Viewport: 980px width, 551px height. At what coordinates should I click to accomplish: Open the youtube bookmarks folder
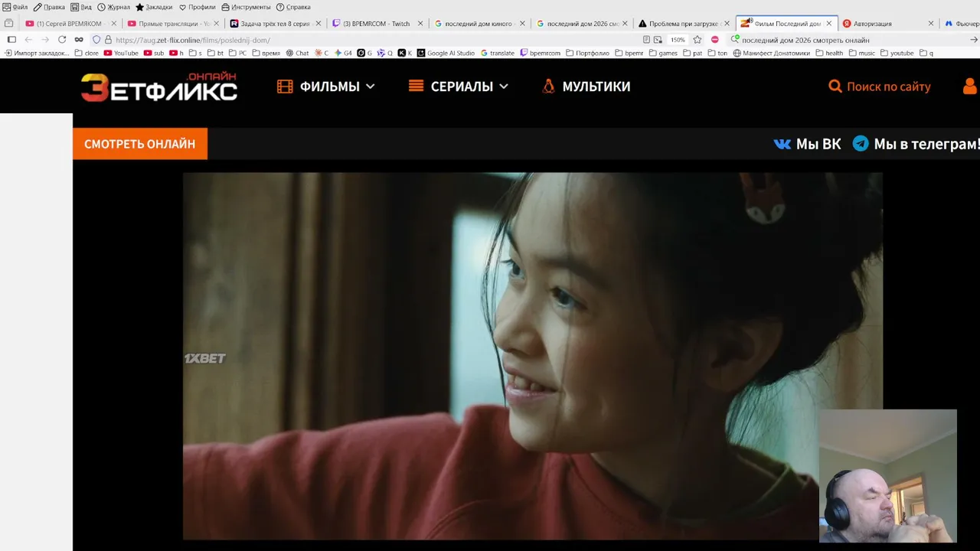coord(897,53)
